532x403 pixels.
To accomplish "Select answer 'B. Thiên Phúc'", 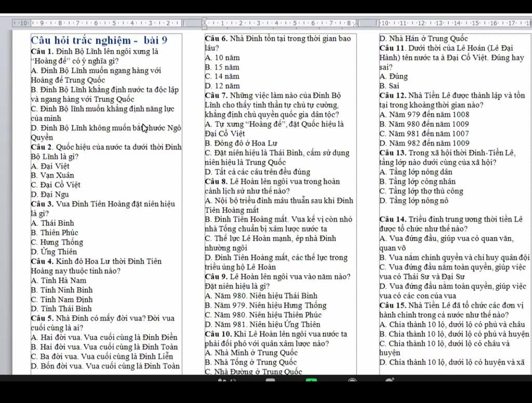I will pos(54,232).
